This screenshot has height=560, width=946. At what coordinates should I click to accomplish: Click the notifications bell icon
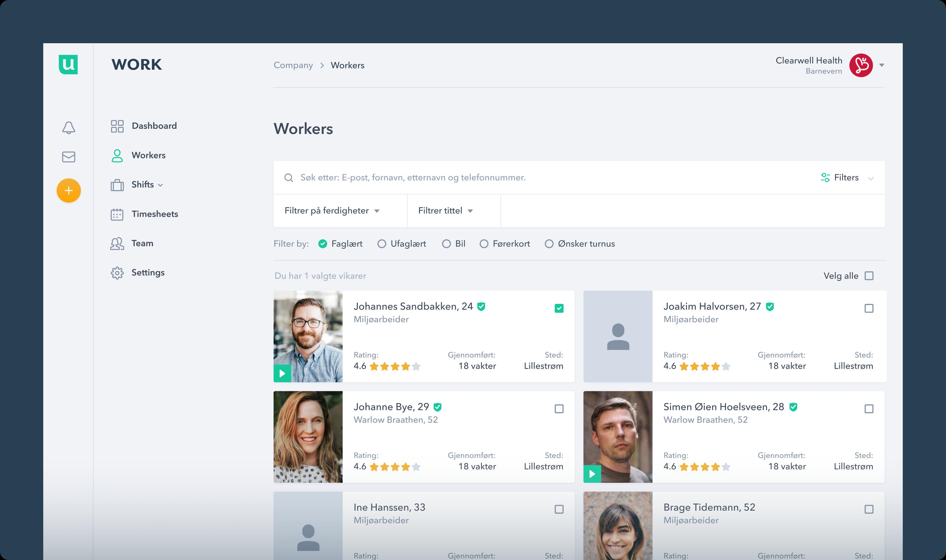tap(68, 128)
